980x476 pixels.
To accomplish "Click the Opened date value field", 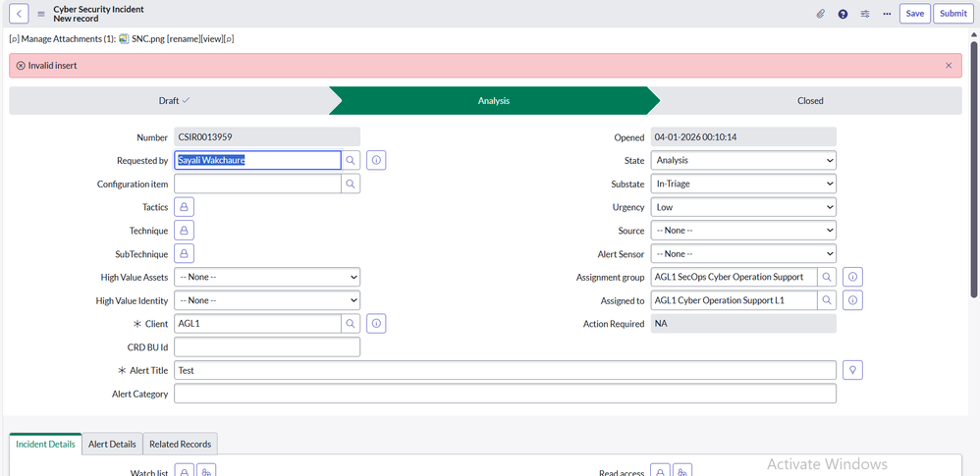I will (743, 137).
